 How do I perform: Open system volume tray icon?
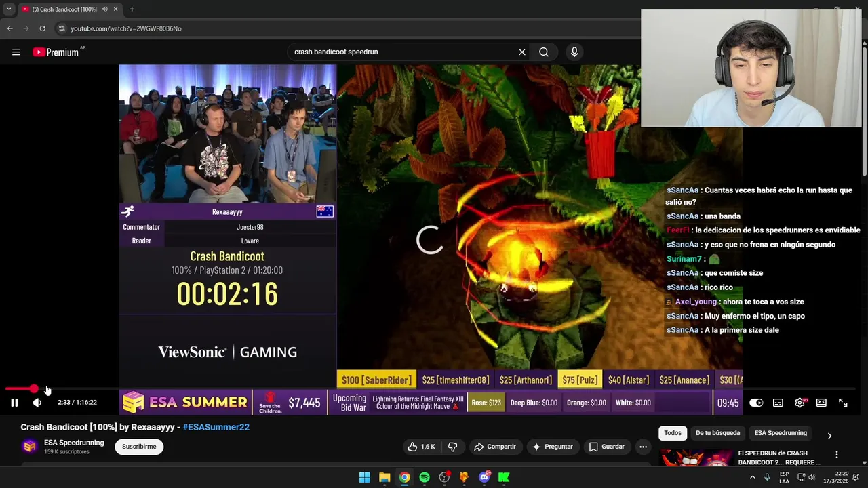tap(812, 477)
